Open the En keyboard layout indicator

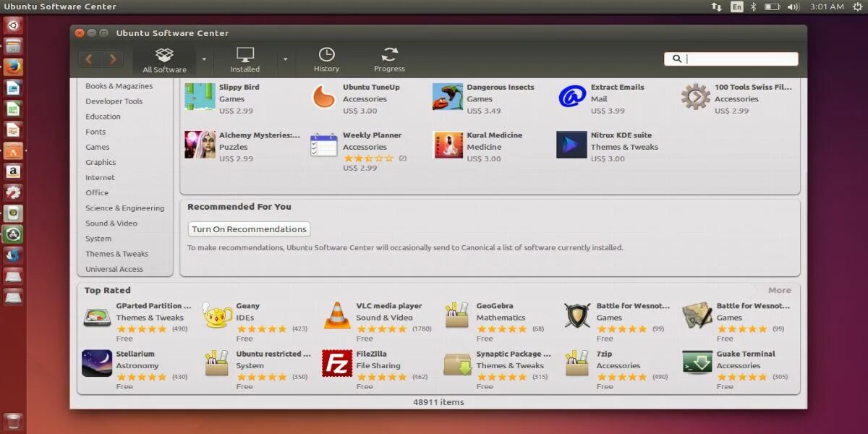tap(736, 7)
